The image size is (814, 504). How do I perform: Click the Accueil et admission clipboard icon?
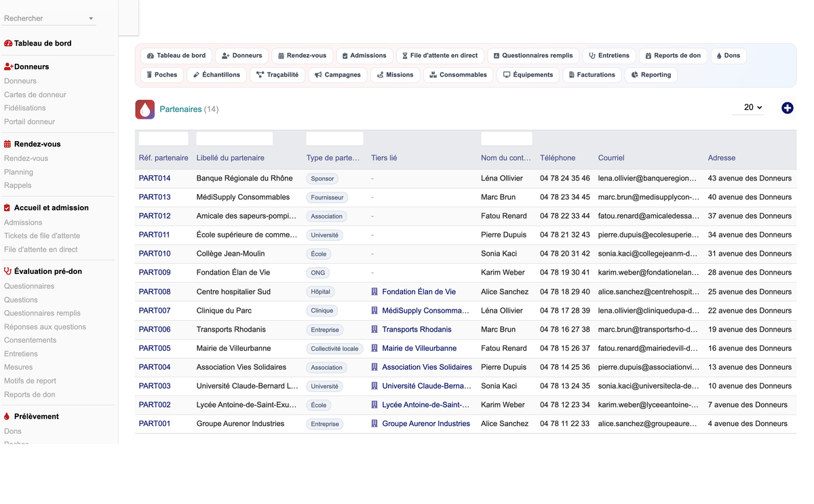point(7,208)
